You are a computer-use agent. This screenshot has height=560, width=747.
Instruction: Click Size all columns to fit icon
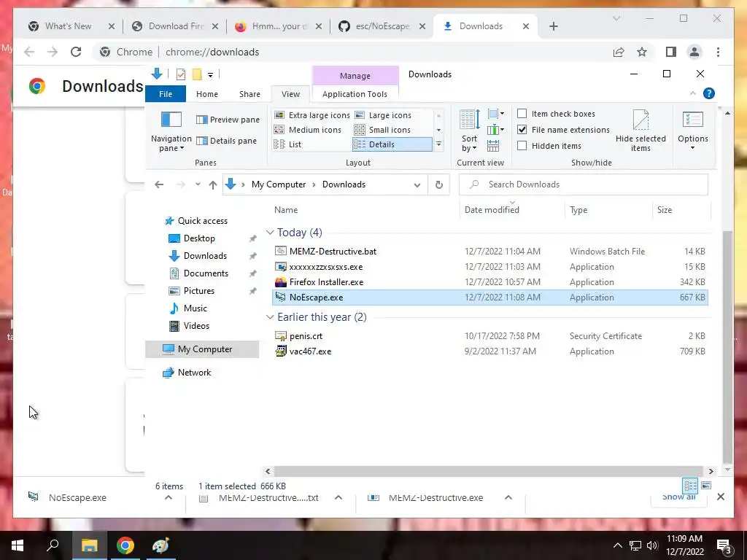tap(493, 146)
